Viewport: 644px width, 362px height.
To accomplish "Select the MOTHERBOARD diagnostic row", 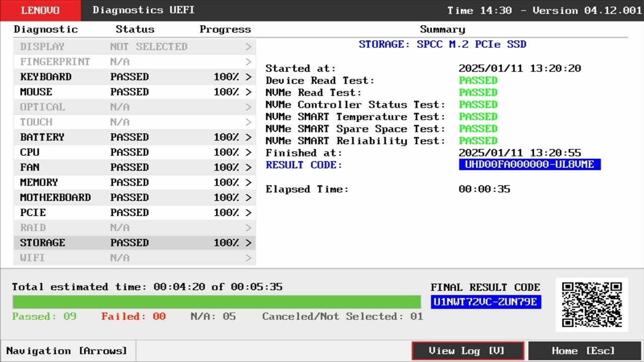I will tap(135, 198).
